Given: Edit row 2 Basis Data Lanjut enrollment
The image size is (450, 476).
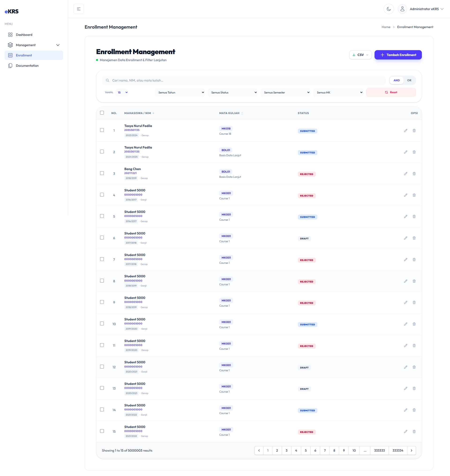Looking at the screenshot, I should [405, 152].
